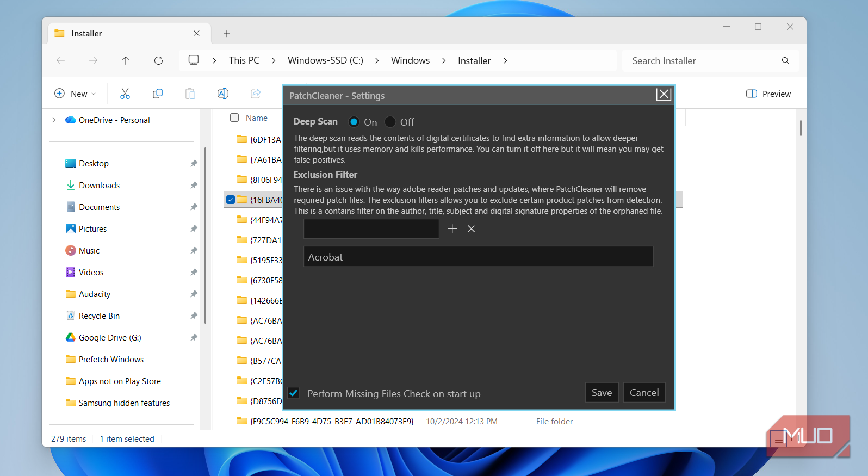Image resolution: width=868 pixels, height=476 pixels.
Task: Click the Rename icon in toolbar
Action: tap(223, 94)
